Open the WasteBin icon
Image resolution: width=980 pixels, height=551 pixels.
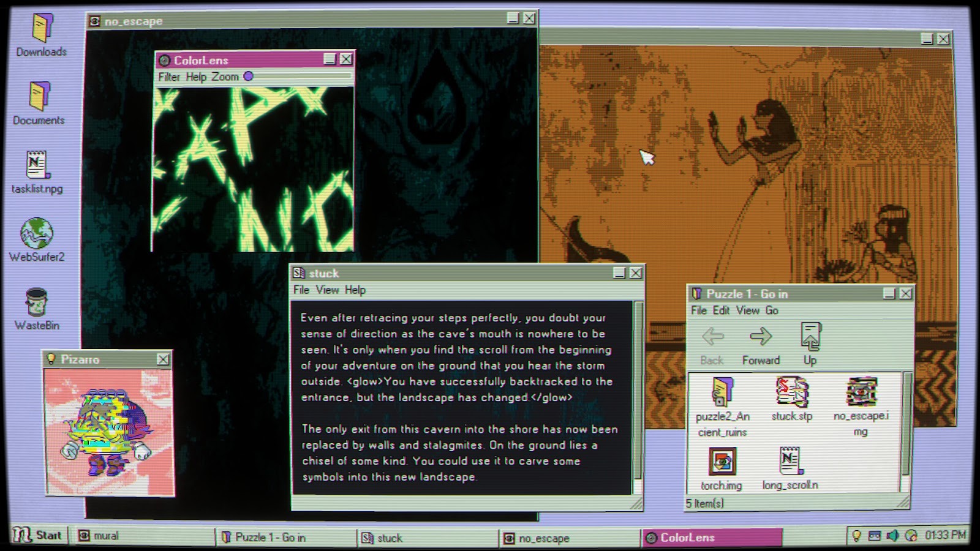click(x=37, y=302)
